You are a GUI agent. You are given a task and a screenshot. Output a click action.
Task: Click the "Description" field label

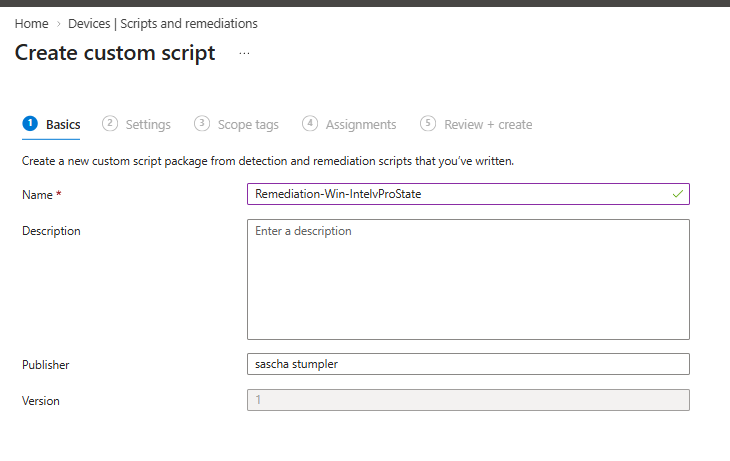pos(51,231)
